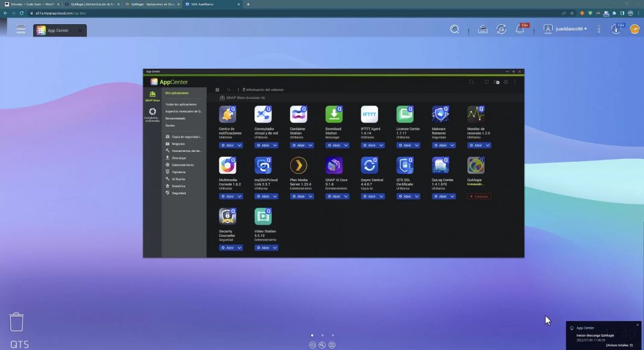The height and width of the screenshot is (350, 644).
Task: Click the Malware Remover icon
Action: pos(440,114)
